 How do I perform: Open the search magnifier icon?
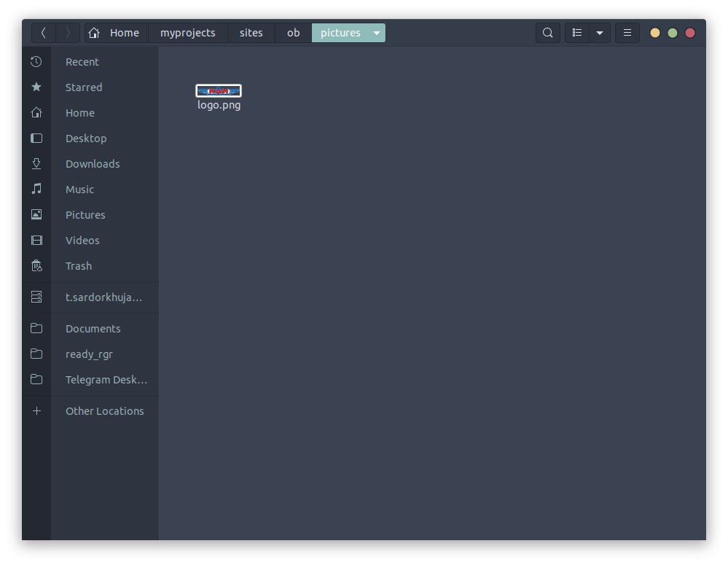point(548,33)
